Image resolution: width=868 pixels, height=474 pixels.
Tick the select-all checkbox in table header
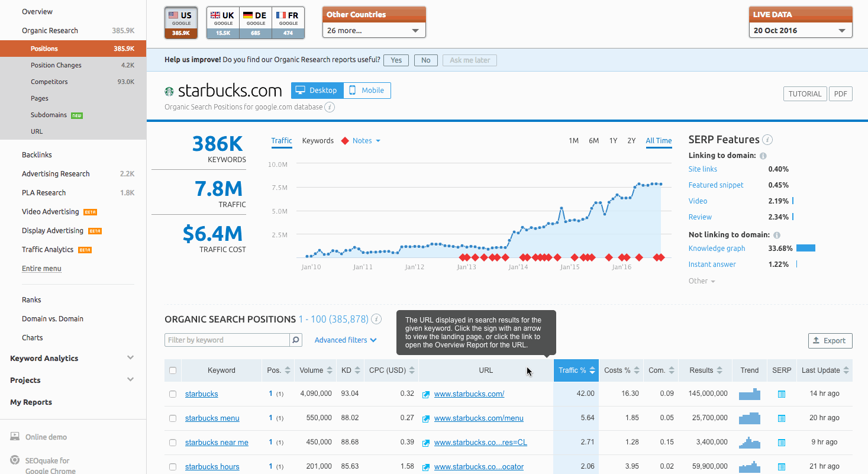(173, 370)
